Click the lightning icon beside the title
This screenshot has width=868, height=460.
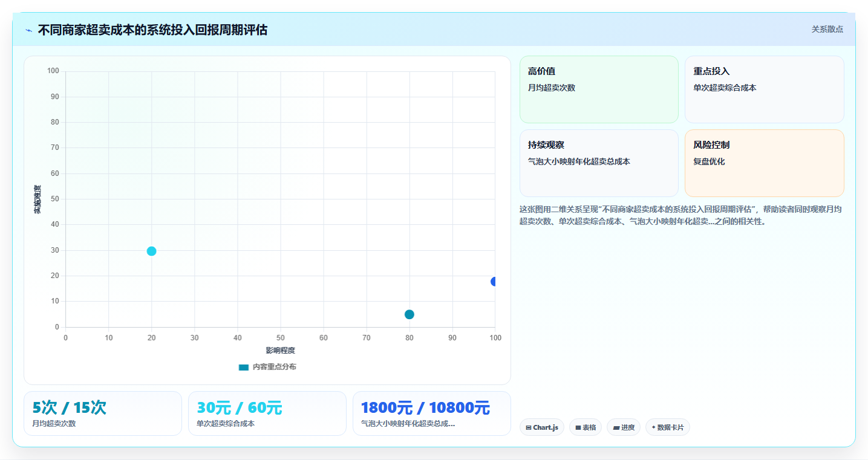pyautogui.click(x=29, y=30)
